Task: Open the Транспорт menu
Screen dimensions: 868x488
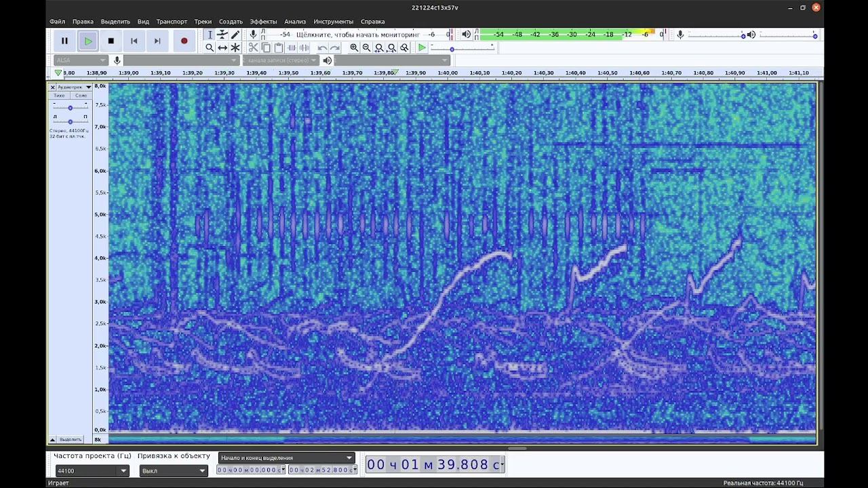Action: click(172, 22)
